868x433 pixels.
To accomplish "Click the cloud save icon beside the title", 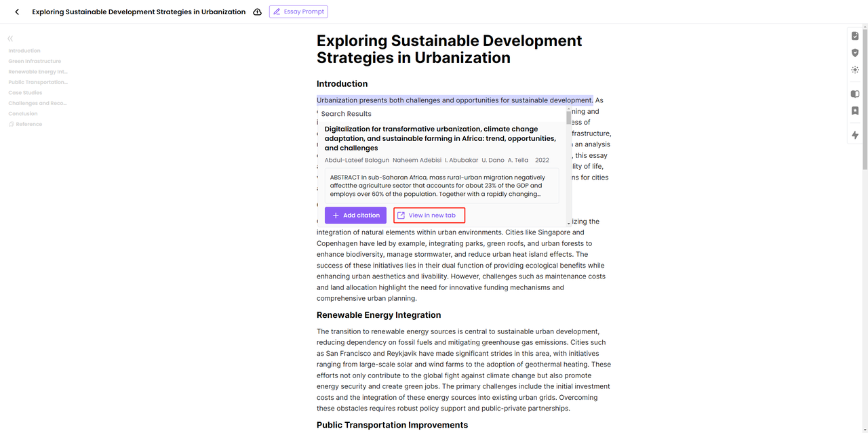I will pyautogui.click(x=258, y=12).
